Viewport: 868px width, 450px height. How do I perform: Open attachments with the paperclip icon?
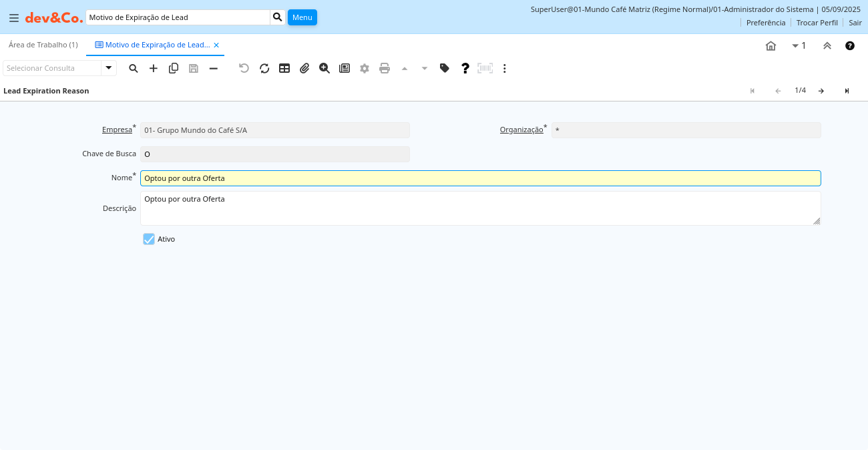point(304,68)
